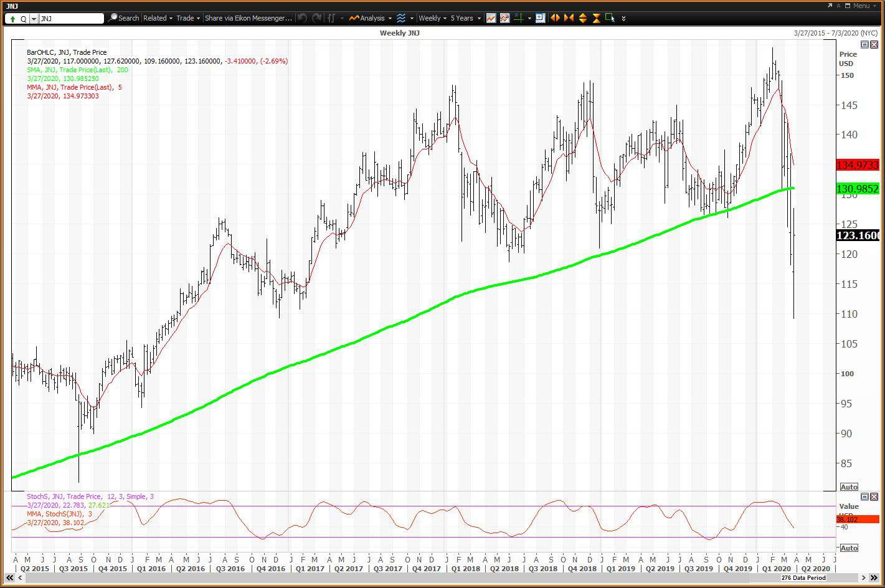Click the compress time axis hourglass icon
The height and width of the screenshot is (588, 885).
tap(596, 18)
